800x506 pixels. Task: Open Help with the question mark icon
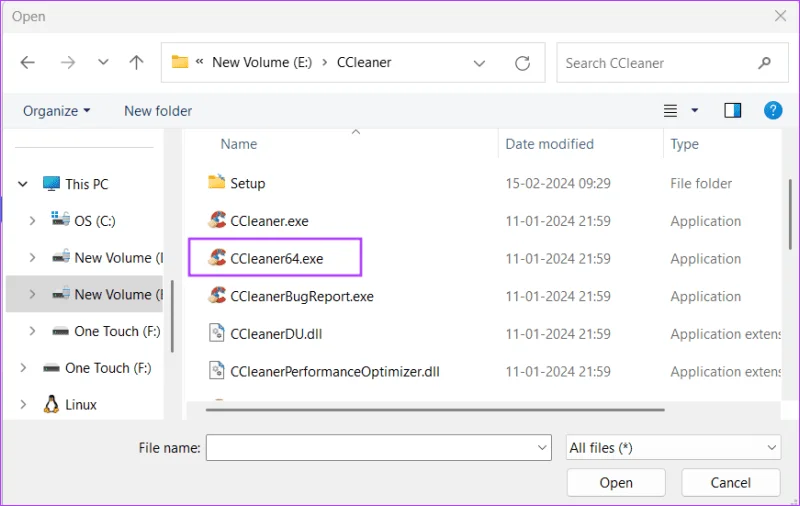pos(773,110)
